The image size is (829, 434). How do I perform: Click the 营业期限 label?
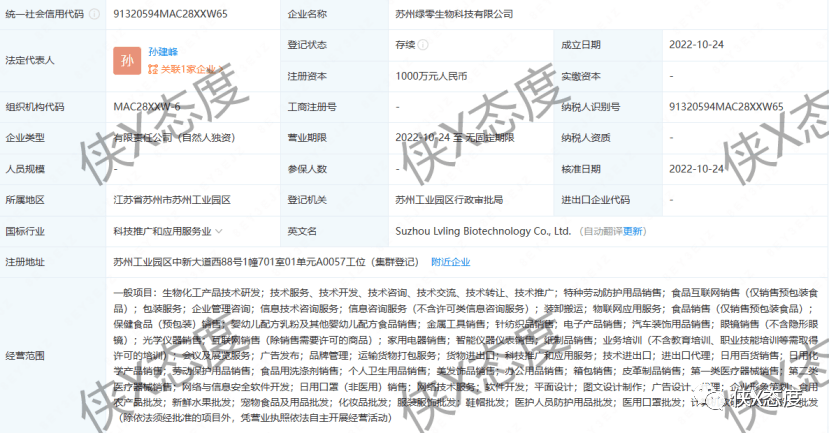[x=307, y=138]
